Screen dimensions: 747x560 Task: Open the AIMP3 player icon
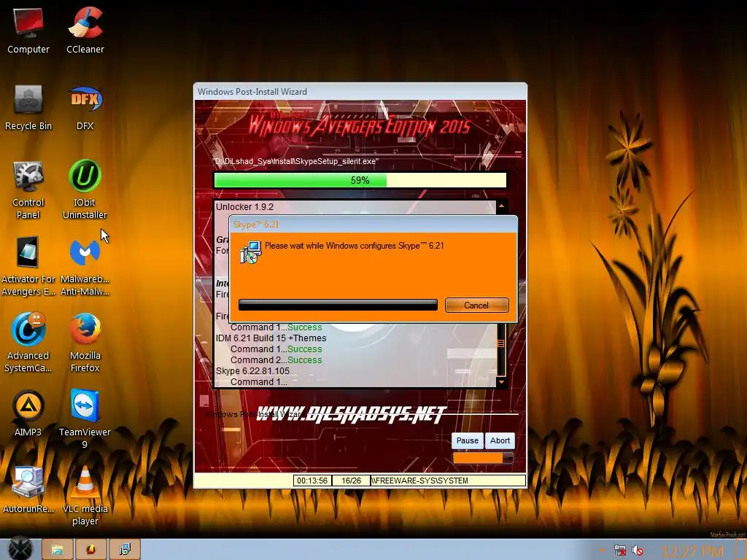point(28,413)
